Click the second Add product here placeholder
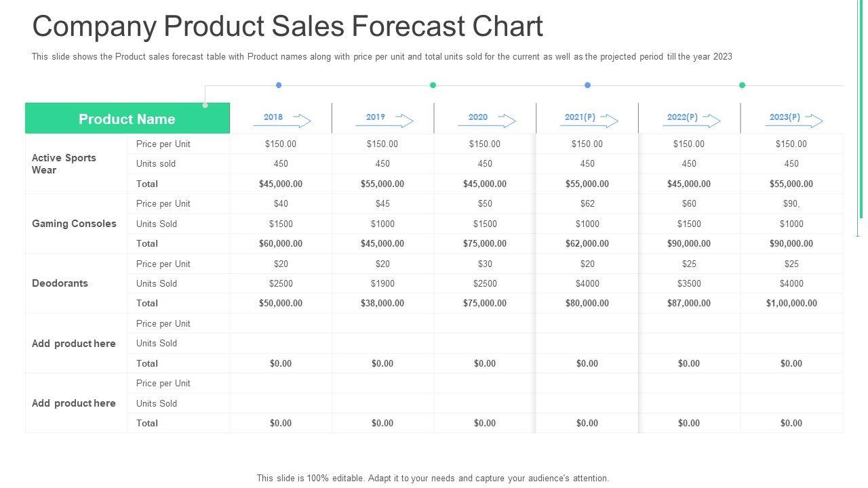This screenshot has width=868, height=488. [x=73, y=403]
